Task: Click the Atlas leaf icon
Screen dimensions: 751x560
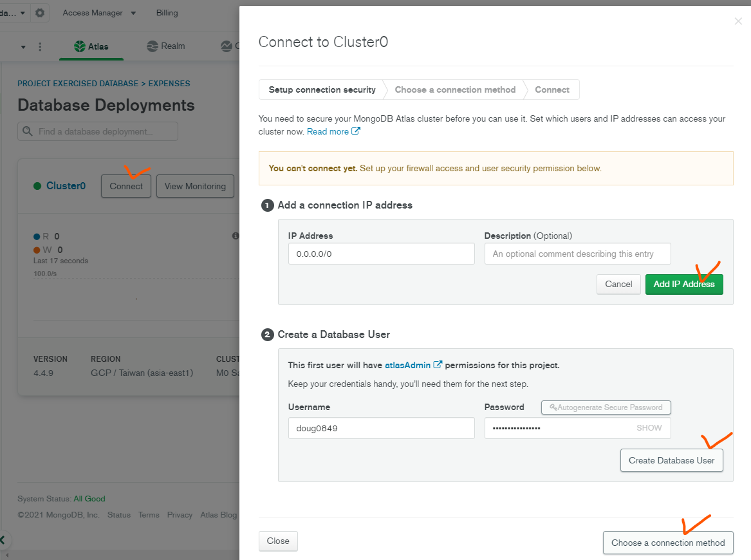Action: pyautogui.click(x=79, y=46)
